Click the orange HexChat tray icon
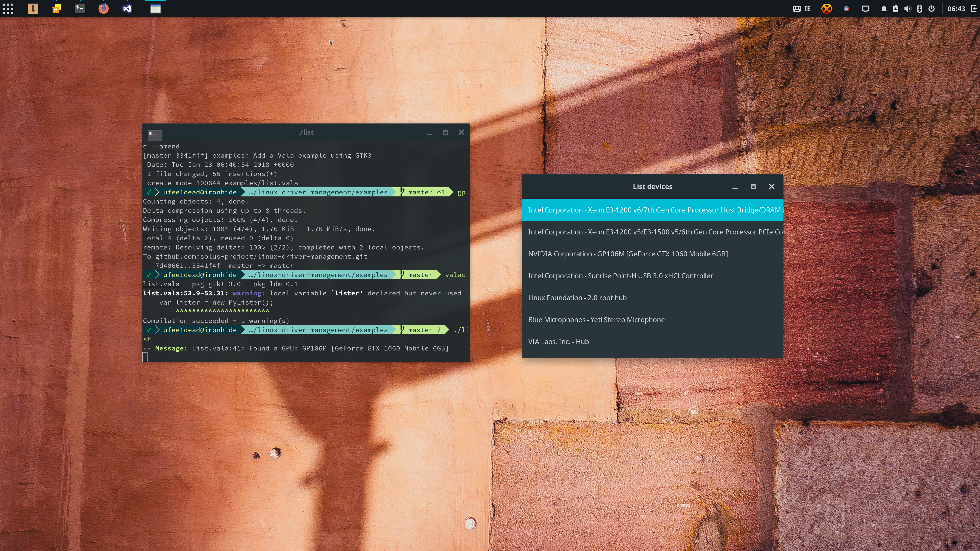Viewport: 980px width, 551px height. [827, 8]
